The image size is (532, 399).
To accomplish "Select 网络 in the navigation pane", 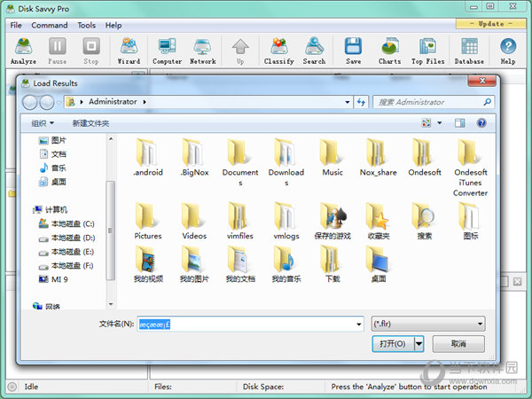I will pyautogui.click(x=46, y=307).
